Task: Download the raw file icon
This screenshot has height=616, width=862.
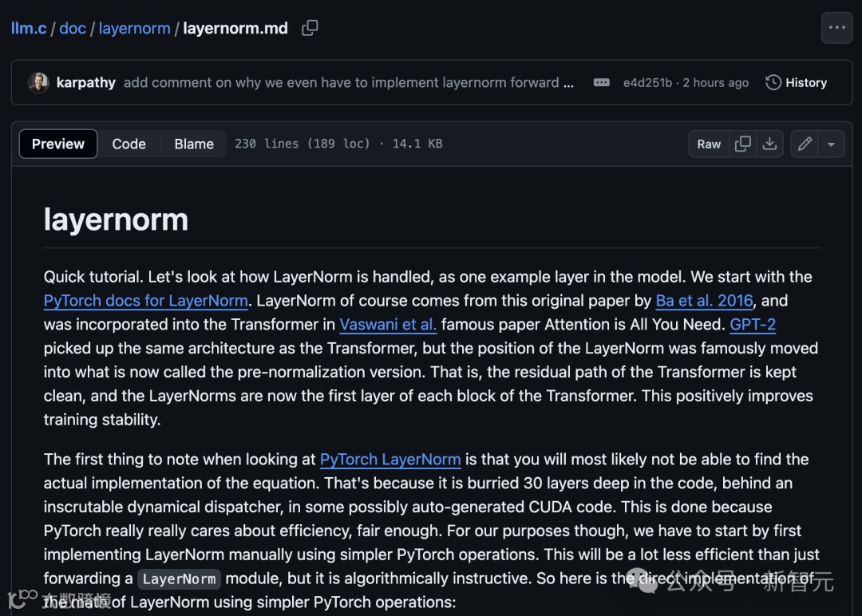Action: click(x=769, y=144)
